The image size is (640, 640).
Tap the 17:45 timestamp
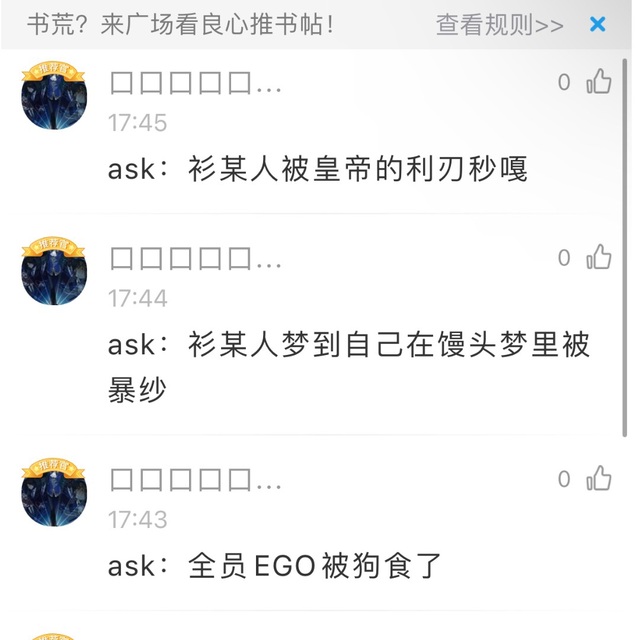click(137, 123)
